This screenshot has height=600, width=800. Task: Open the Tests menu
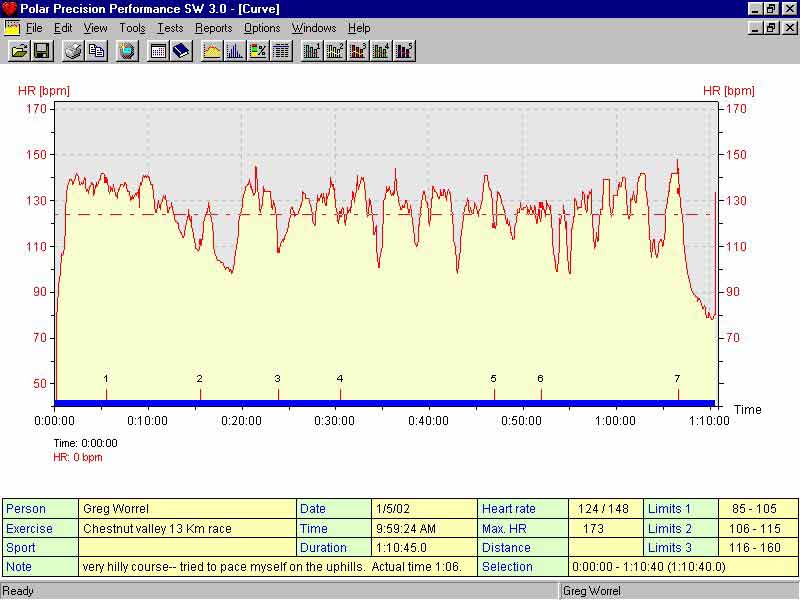170,28
